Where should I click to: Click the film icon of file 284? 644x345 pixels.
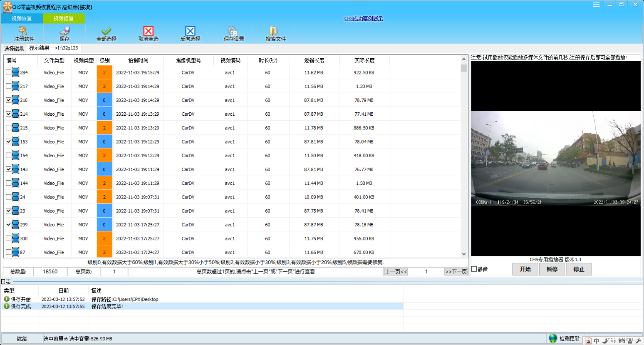coord(15,72)
